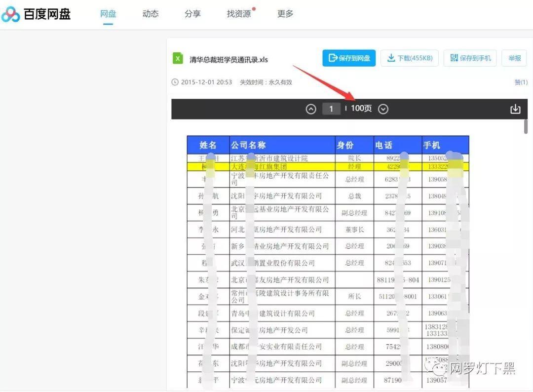This screenshot has width=533, height=392.
Task: Go to next page with the down chevron
Action: point(383,108)
